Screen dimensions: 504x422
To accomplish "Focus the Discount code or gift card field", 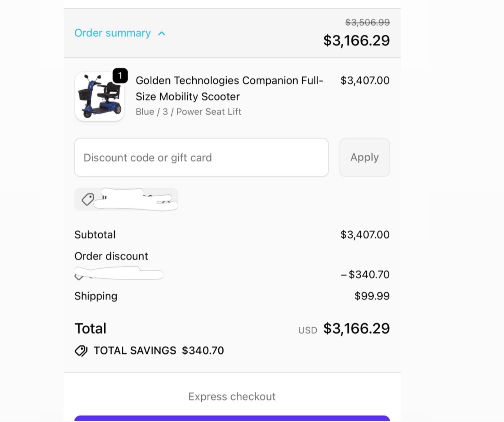I will 201,157.
